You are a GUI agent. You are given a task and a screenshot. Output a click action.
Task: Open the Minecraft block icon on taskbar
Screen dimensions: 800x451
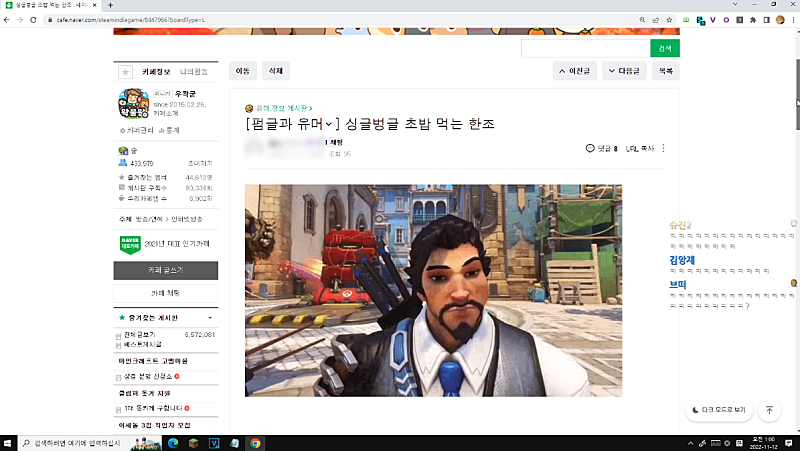pos(193,443)
